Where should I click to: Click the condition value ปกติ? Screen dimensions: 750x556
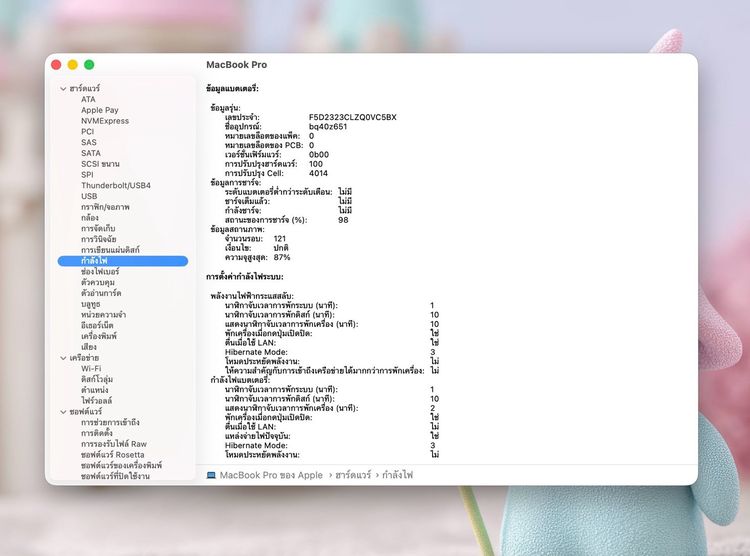(281, 248)
